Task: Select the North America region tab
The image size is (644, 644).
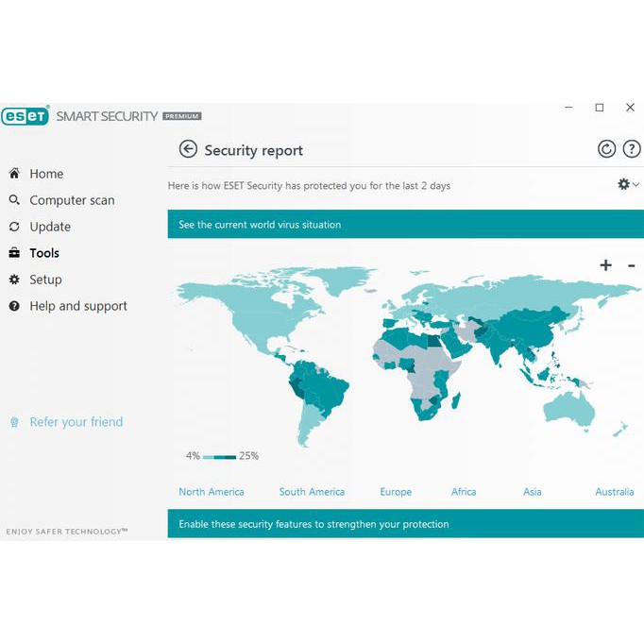Action: [212, 492]
